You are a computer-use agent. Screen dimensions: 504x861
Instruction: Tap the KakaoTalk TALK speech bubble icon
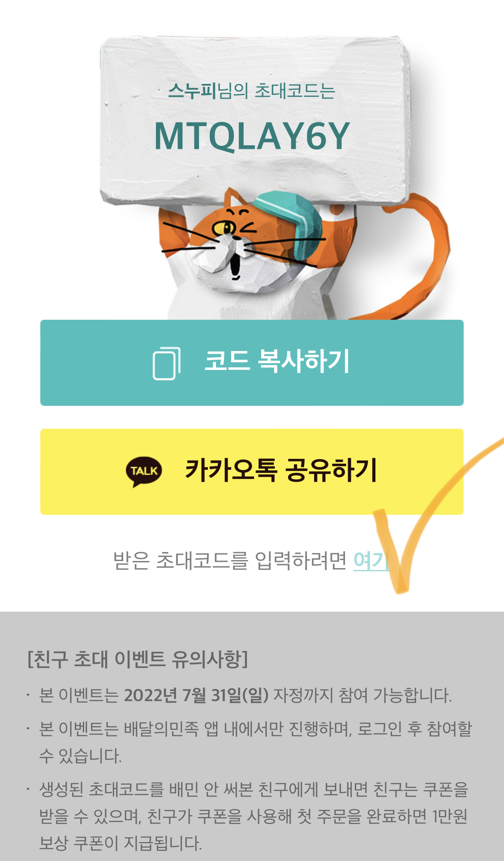(x=144, y=472)
